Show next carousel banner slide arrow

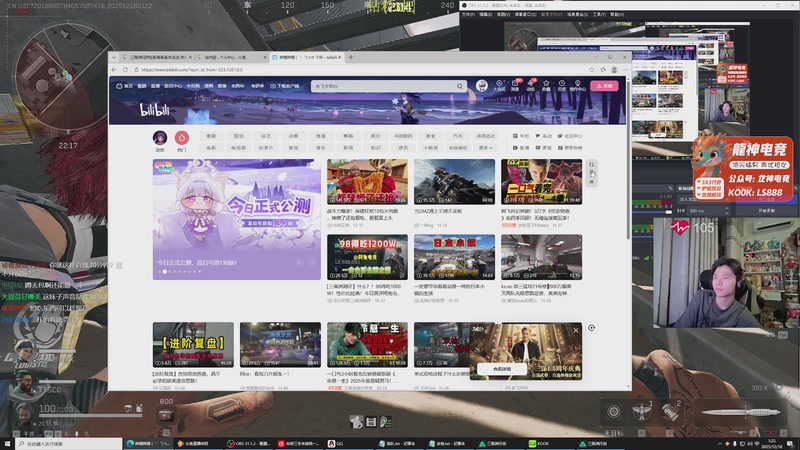[312, 262]
